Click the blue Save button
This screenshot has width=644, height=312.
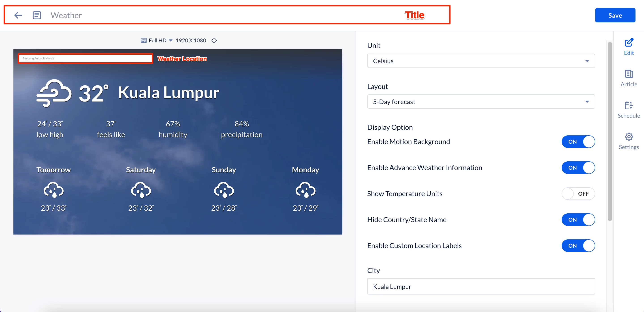coord(615,15)
